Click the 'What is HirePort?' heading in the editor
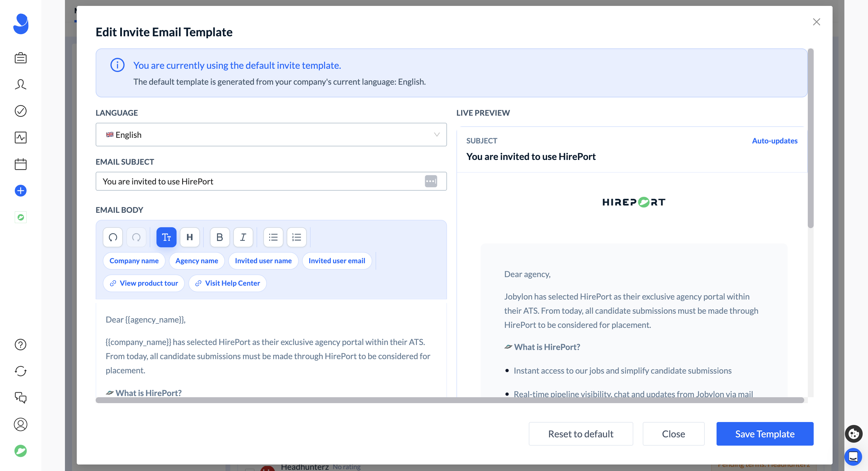Screen dimensions: 868x471 point(143,393)
